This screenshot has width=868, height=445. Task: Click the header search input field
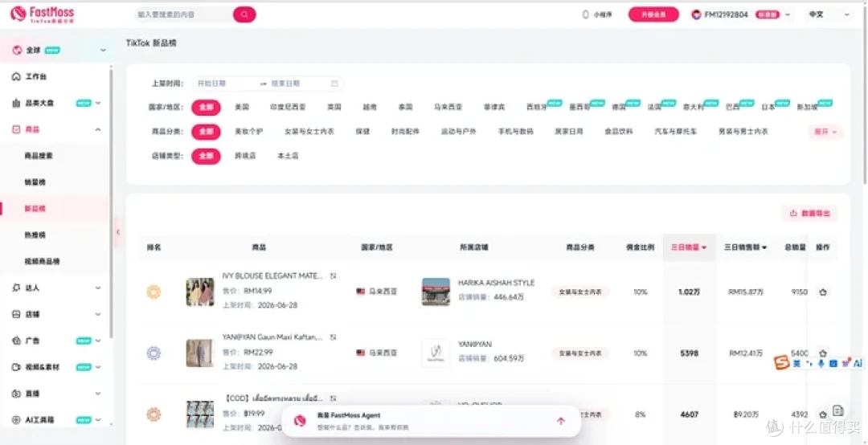click(184, 14)
